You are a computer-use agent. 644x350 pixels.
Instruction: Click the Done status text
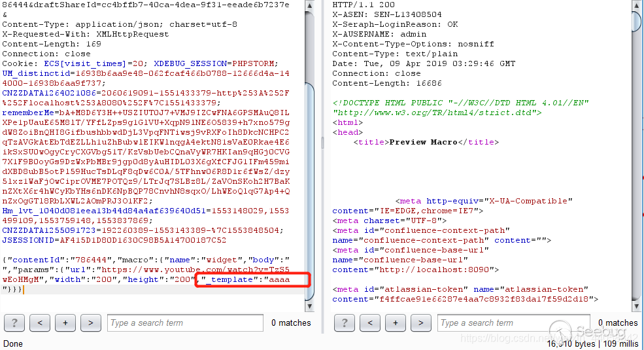pyautogui.click(x=12, y=344)
